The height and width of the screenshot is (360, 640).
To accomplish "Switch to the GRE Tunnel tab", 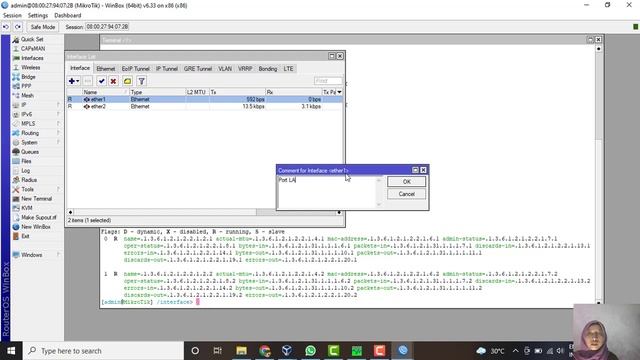I will click(198, 69).
